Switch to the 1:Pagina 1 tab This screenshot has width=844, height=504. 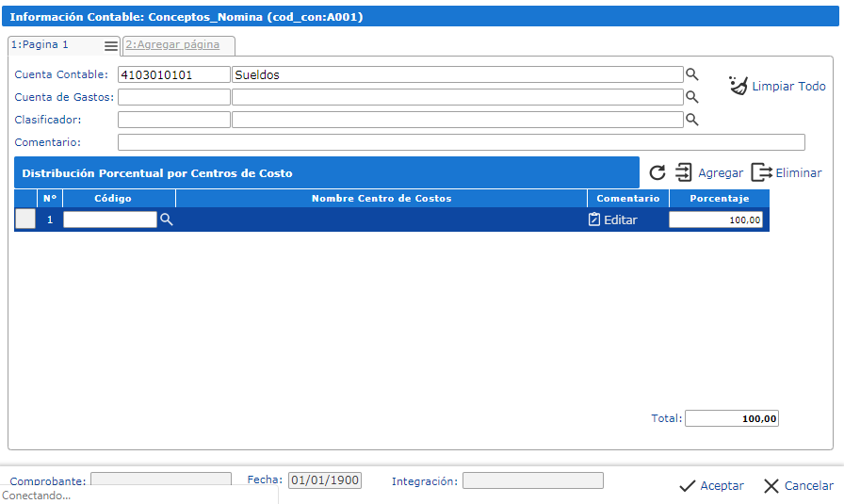pos(41,44)
